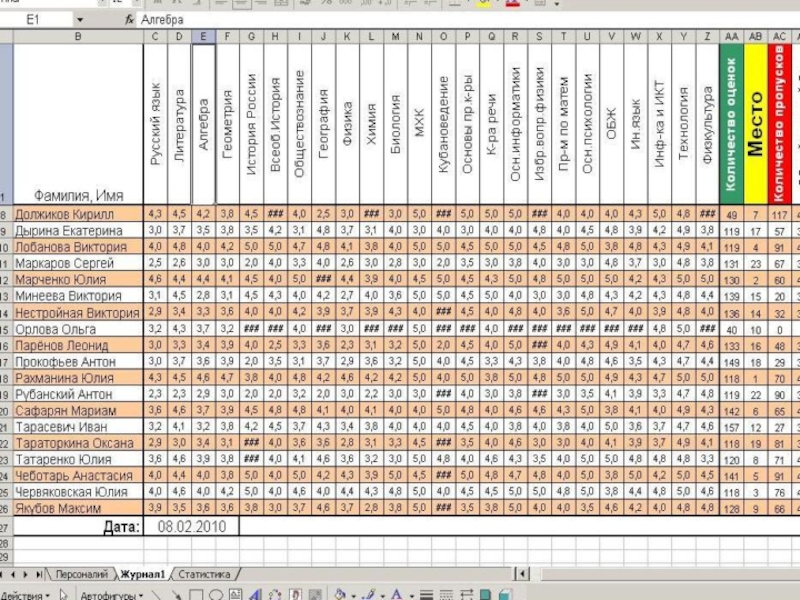Select the Физкультура header cell

707,124
